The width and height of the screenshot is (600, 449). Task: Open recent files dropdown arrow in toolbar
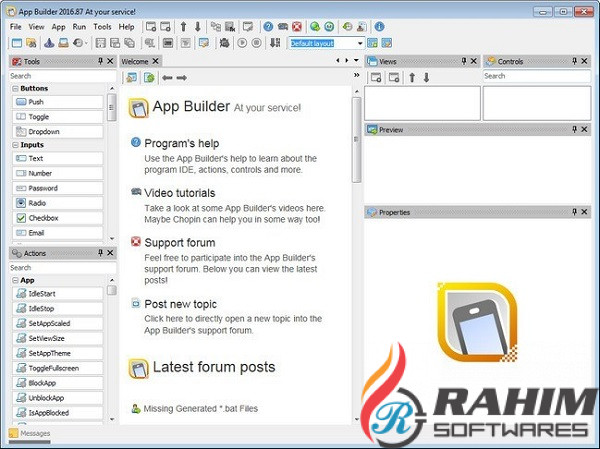pyautogui.click(x=86, y=43)
